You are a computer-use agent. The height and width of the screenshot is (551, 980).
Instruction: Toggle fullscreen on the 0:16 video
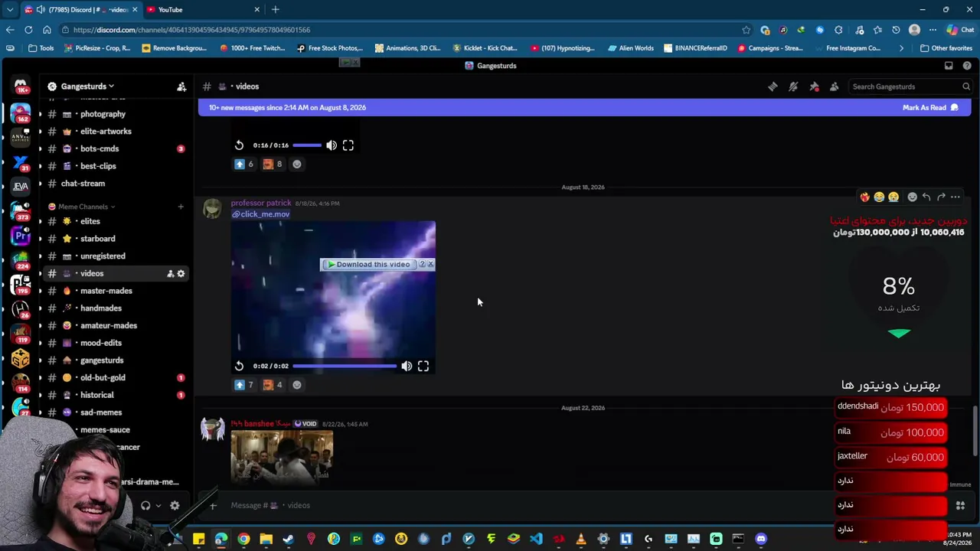click(348, 145)
